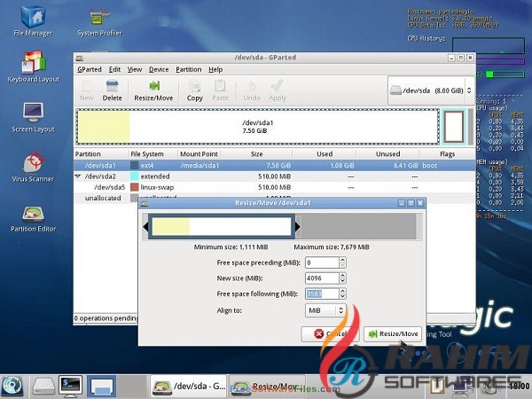The width and height of the screenshot is (532, 399).
Task: Click the New partition toolbar icon
Action: click(87, 90)
